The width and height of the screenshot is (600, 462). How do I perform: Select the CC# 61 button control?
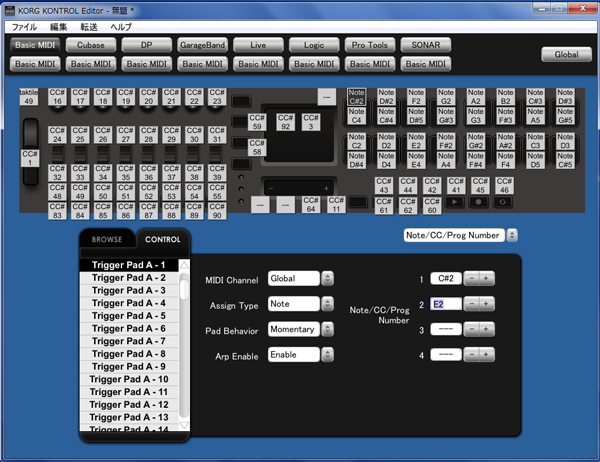[x=384, y=206]
